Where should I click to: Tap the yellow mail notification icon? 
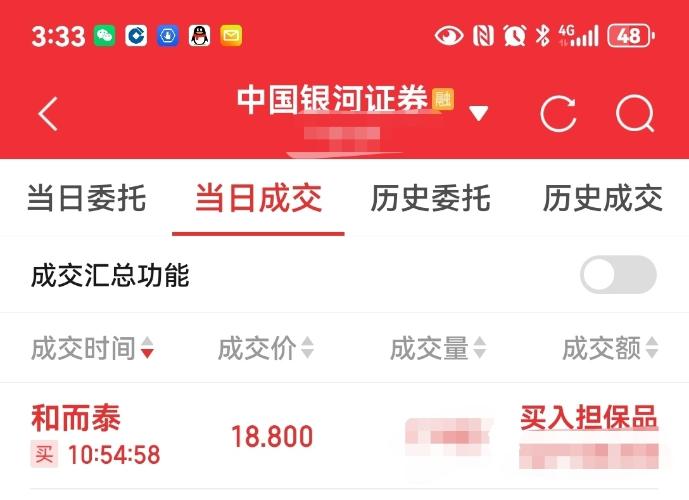(x=231, y=36)
